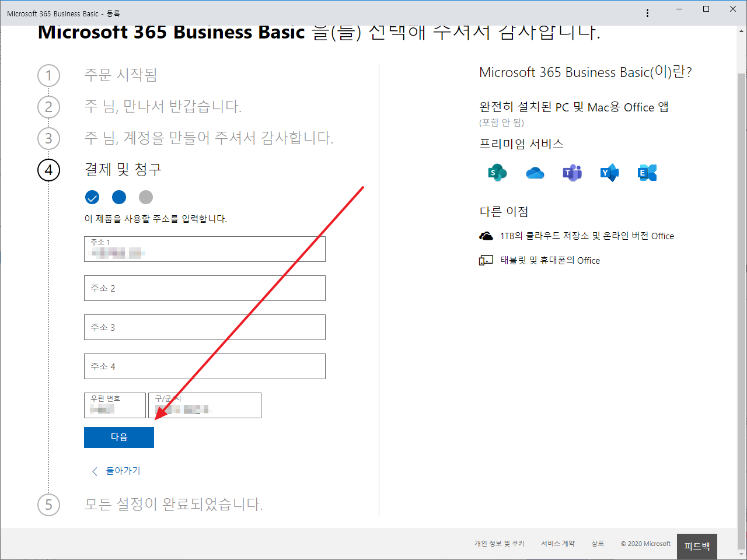Click the scrollbar down arrow
The image size is (747, 560).
741,554
